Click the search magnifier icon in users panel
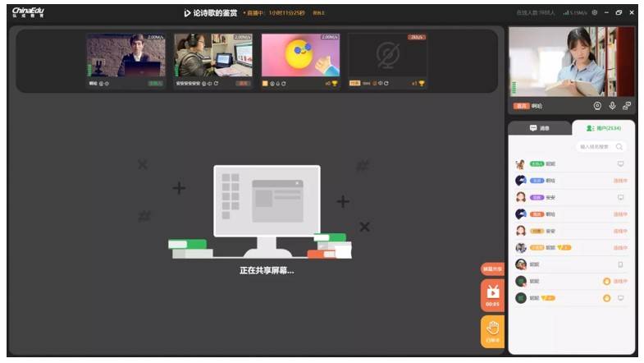Screen dimensions: 644x363 coord(619,147)
